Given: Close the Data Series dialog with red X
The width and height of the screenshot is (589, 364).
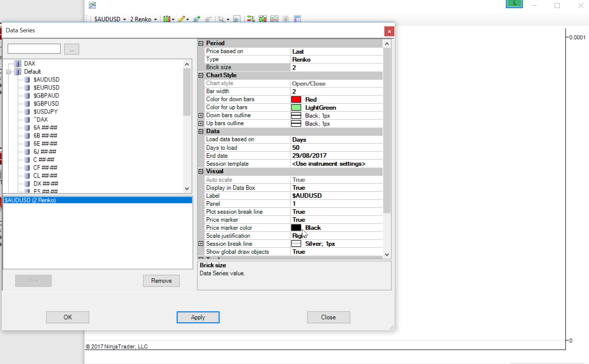Looking at the screenshot, I should [389, 31].
